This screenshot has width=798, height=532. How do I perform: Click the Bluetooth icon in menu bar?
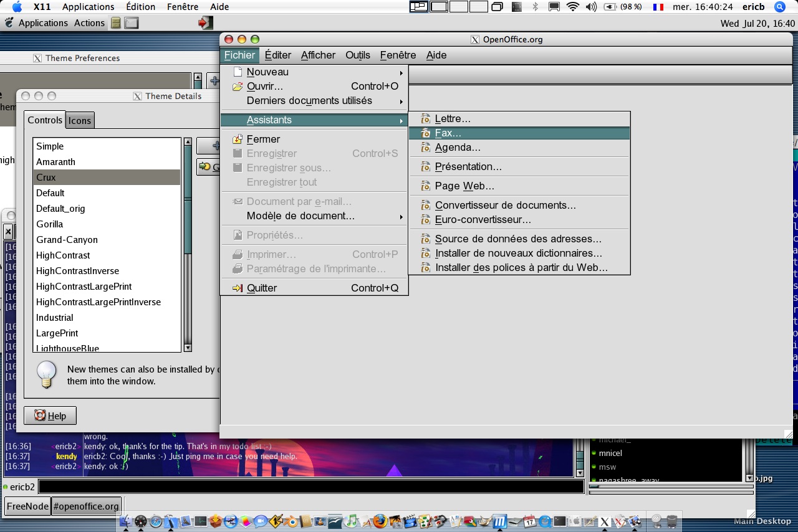tap(535, 7)
